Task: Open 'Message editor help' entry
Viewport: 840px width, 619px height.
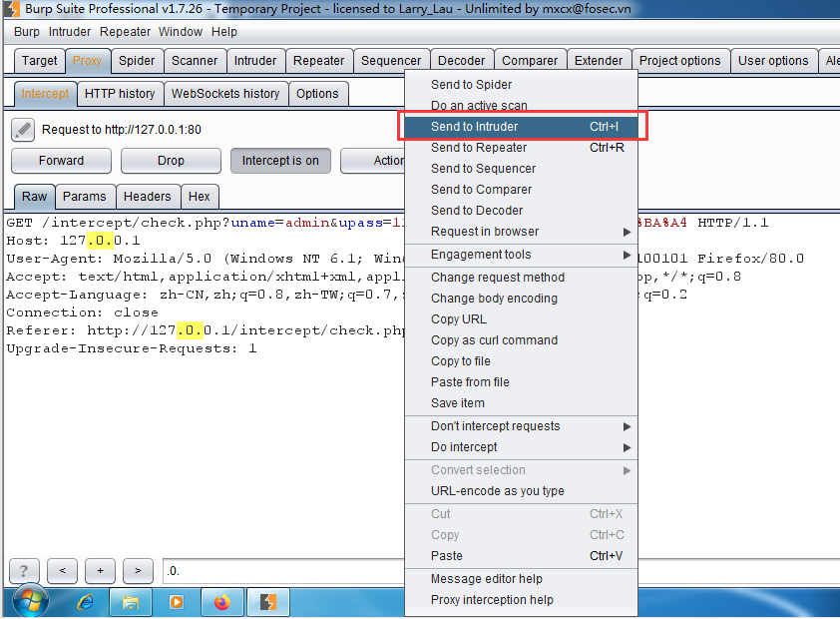Action: click(521, 579)
